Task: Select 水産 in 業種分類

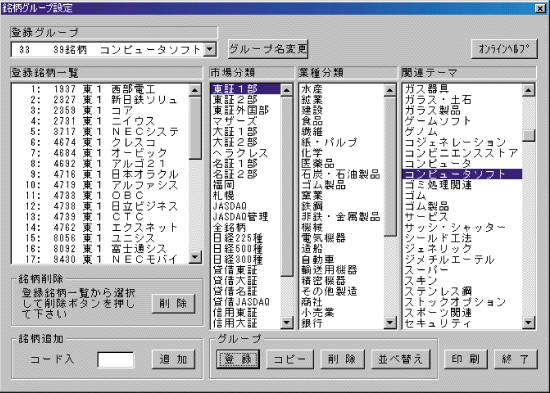Action: click(x=342, y=89)
